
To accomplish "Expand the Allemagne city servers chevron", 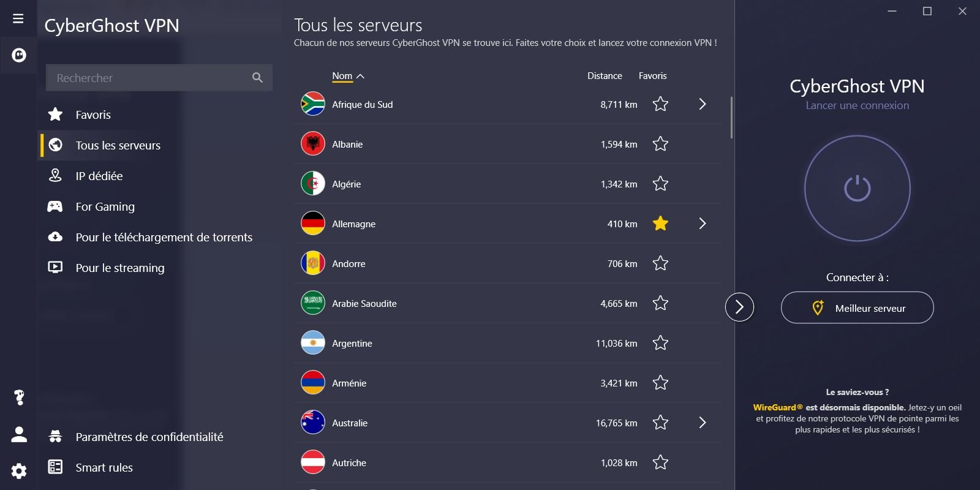I will click(703, 224).
